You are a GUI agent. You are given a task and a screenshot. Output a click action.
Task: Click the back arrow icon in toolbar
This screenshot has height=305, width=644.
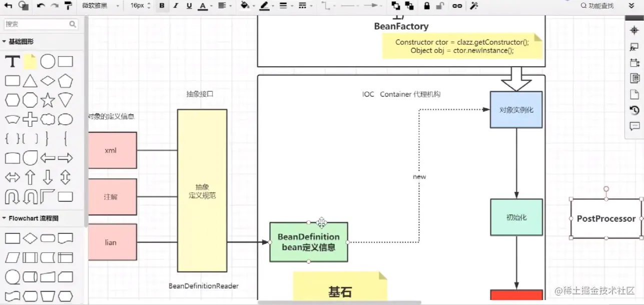(x=8, y=6)
